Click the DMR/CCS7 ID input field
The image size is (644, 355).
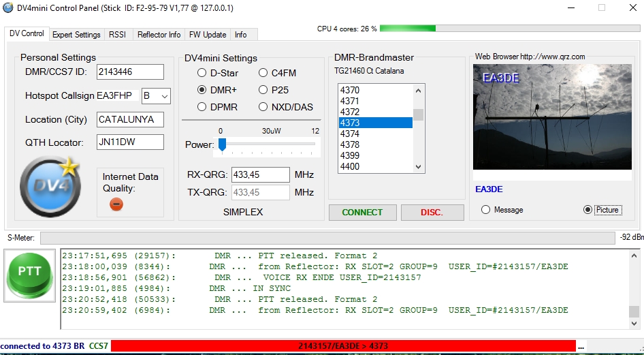[x=130, y=72]
